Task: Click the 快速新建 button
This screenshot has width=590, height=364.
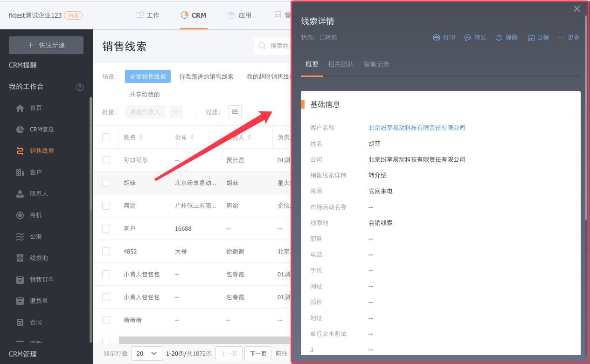Action: point(46,45)
